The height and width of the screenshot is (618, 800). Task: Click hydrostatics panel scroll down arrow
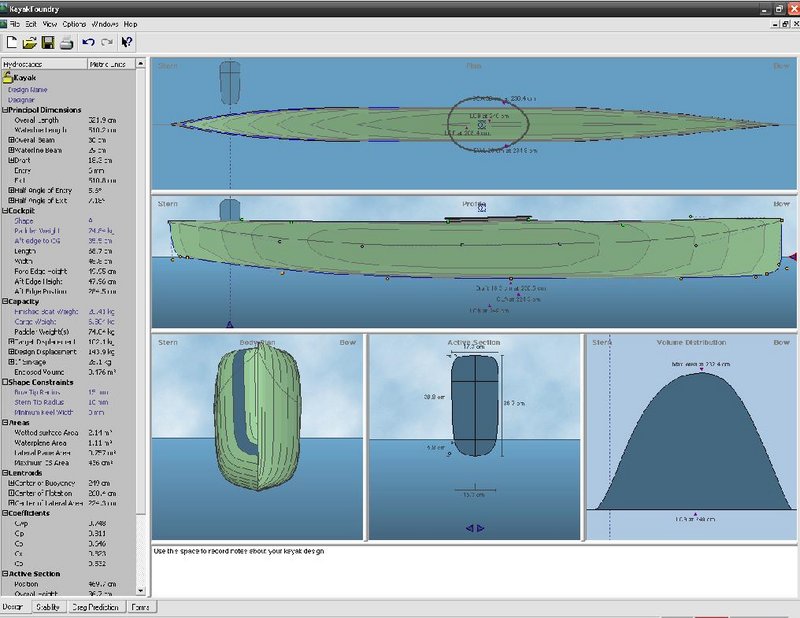click(x=141, y=590)
